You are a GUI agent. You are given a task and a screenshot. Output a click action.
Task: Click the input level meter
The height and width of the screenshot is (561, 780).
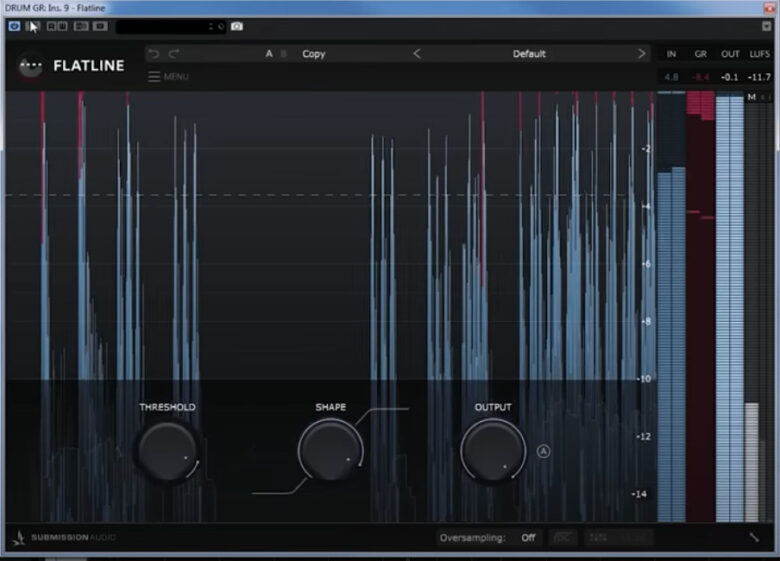click(671, 306)
